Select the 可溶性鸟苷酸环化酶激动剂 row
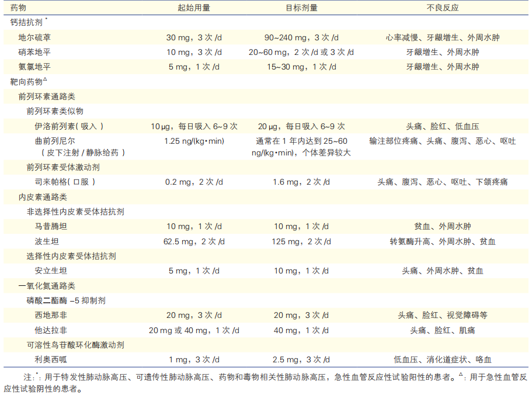The height and width of the screenshot is (398, 532). tap(75, 345)
